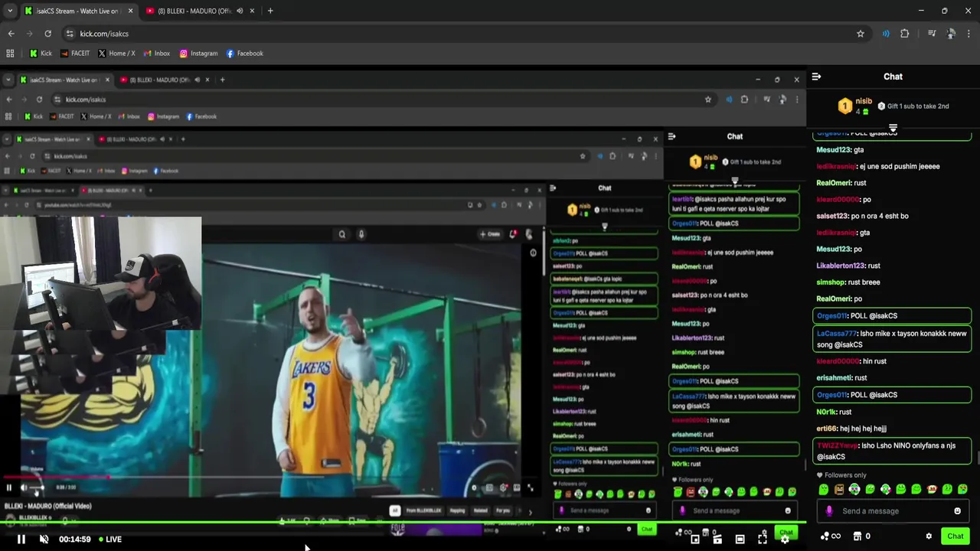Collapse the rightmost Chat panel with the arrow icon

816,77
